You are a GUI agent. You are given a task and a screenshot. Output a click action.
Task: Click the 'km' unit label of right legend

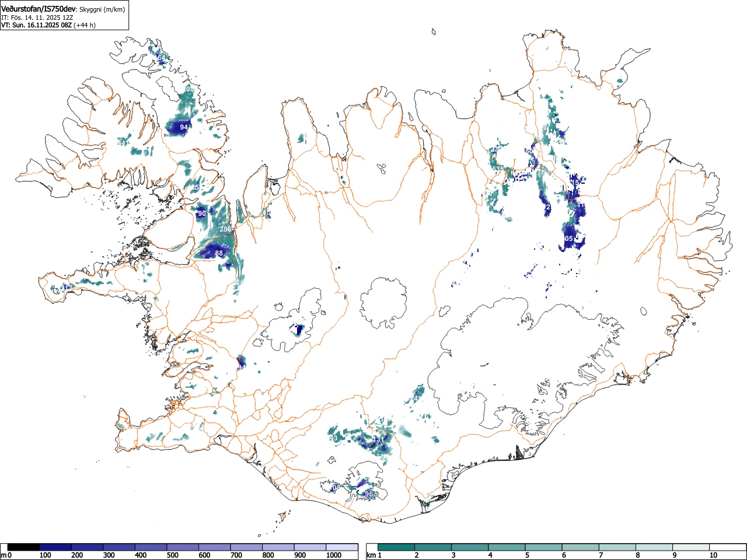tap(371, 555)
